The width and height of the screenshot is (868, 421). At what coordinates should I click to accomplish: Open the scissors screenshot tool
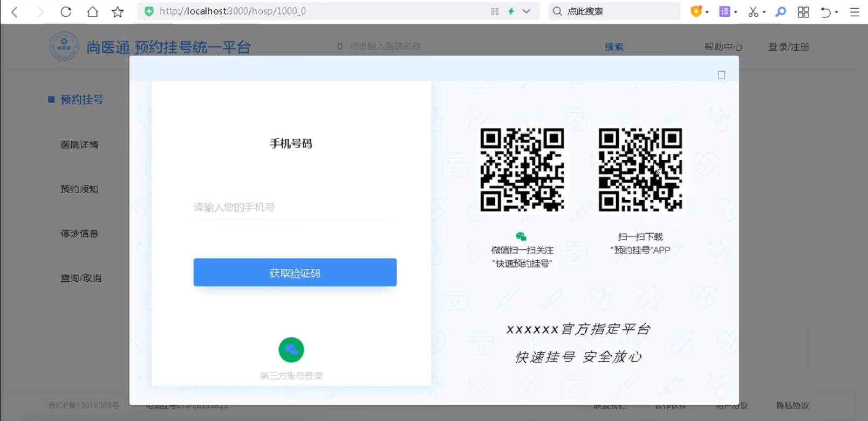(753, 11)
